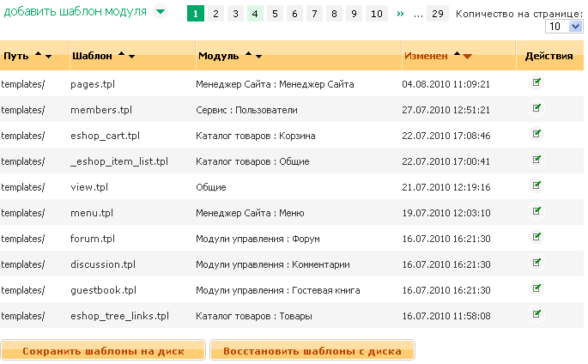
Task: Edit the guestbook.tpl template
Action: [x=537, y=289]
